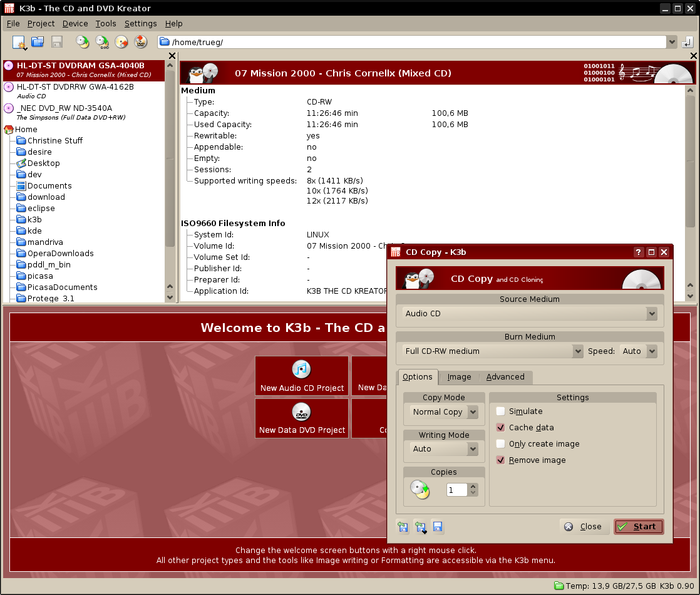
Task: Switch to the Advanced tab
Action: pyautogui.click(x=505, y=377)
